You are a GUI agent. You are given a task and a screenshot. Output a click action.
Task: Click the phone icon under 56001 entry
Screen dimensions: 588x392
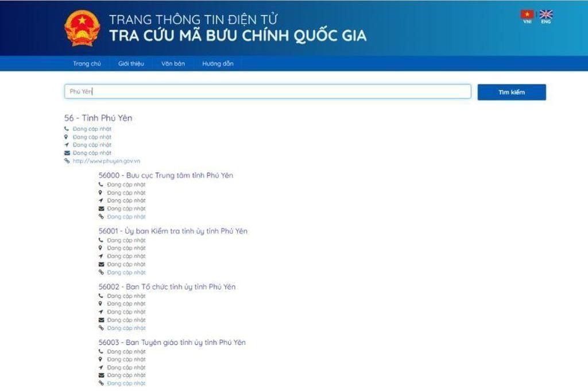tap(101, 240)
